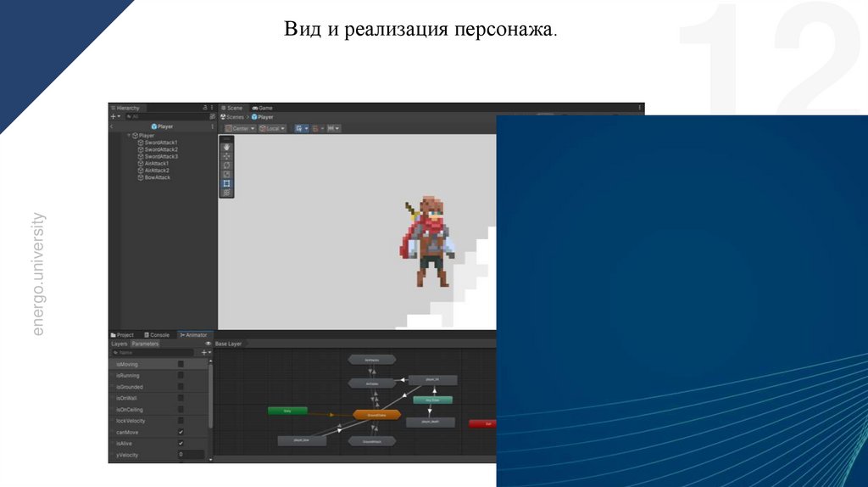Switch to the Game tab
The height and width of the screenshot is (487, 868).
pos(262,108)
